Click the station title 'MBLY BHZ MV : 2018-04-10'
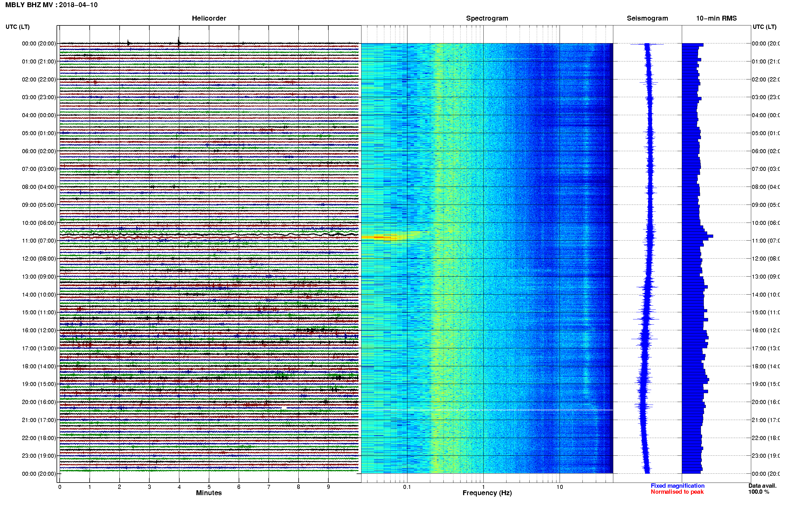812x508 pixels. coord(51,5)
